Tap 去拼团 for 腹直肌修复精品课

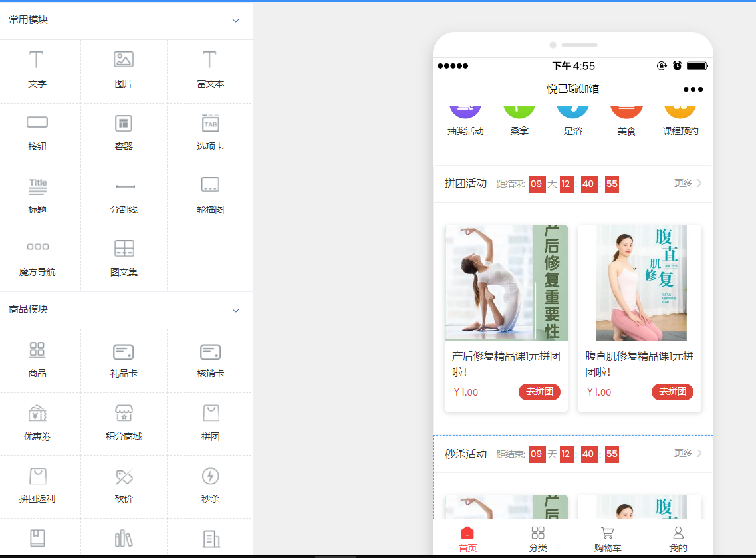point(673,392)
